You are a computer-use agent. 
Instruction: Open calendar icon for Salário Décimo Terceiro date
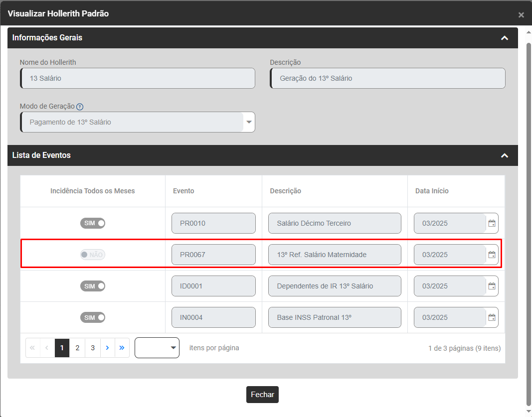[x=492, y=223]
